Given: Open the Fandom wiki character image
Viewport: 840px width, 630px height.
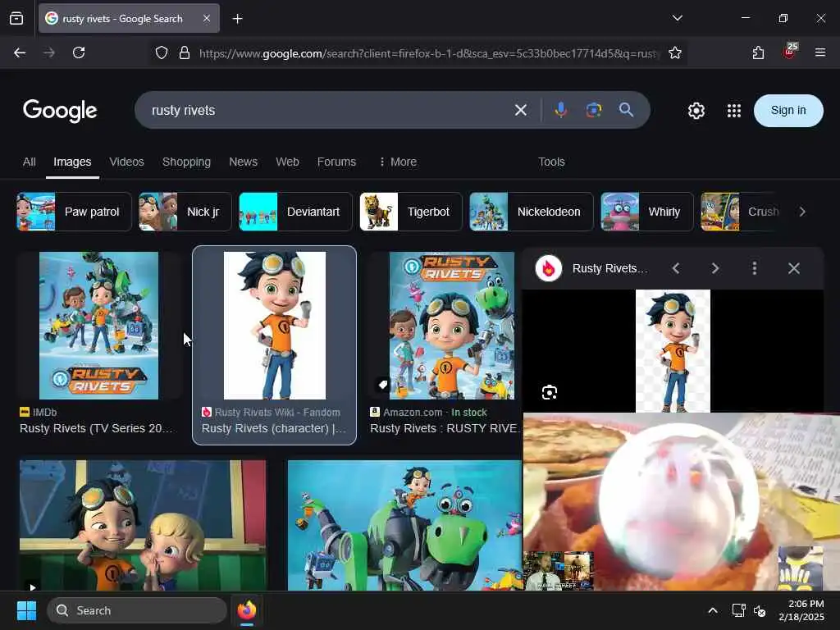Looking at the screenshot, I should click(274, 325).
